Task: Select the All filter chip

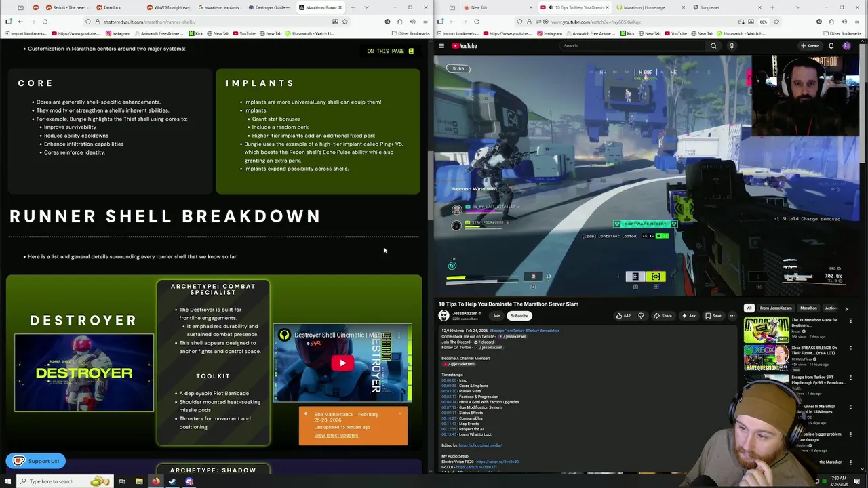Action: (749, 308)
